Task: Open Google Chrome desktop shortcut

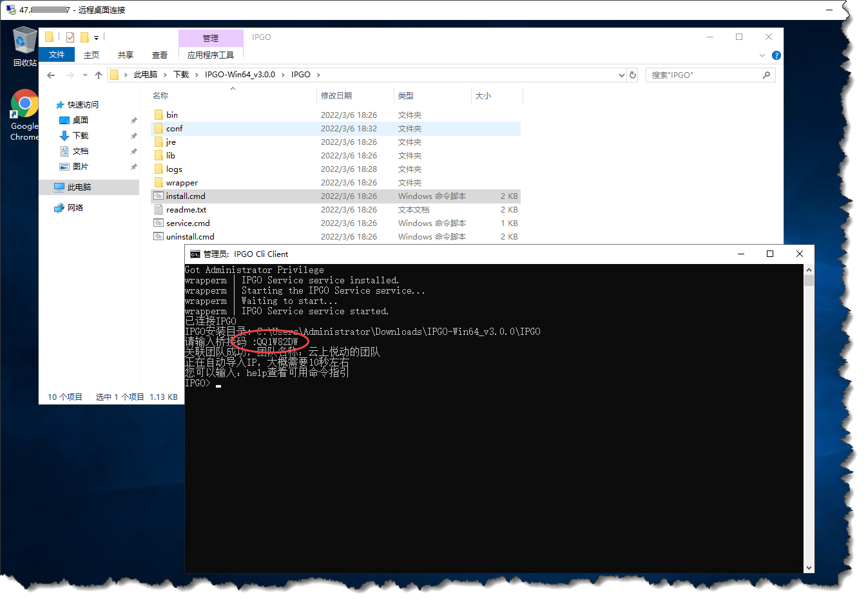Action: pyautogui.click(x=24, y=115)
